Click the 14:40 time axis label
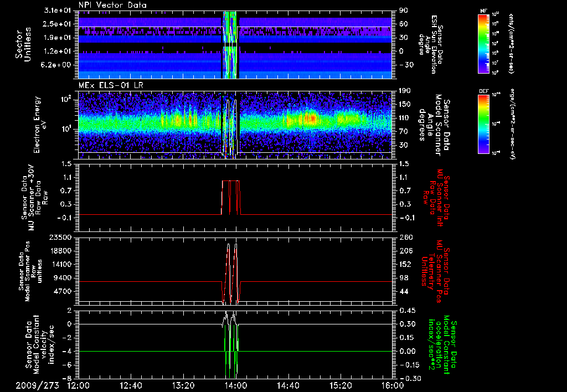 (288, 385)
